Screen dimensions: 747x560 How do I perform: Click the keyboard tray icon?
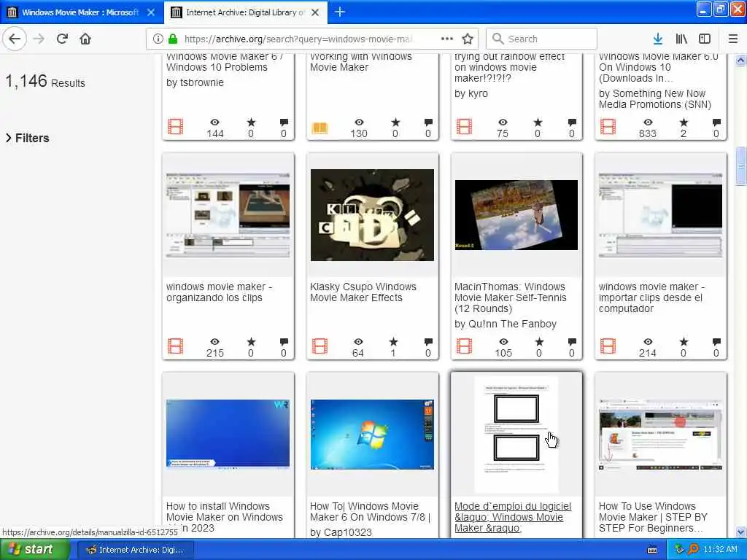[x=652, y=550]
